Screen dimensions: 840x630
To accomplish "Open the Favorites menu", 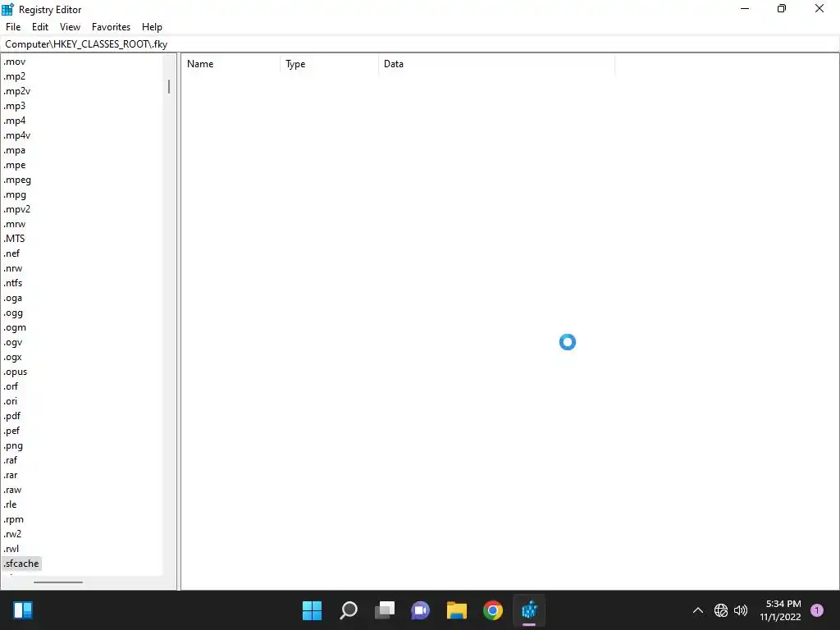I will 111,27.
